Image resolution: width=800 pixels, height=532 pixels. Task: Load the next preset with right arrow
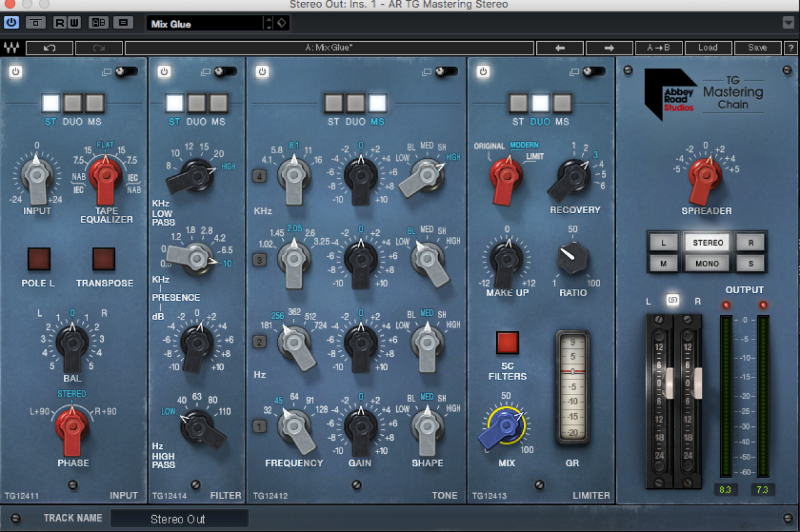(x=609, y=48)
